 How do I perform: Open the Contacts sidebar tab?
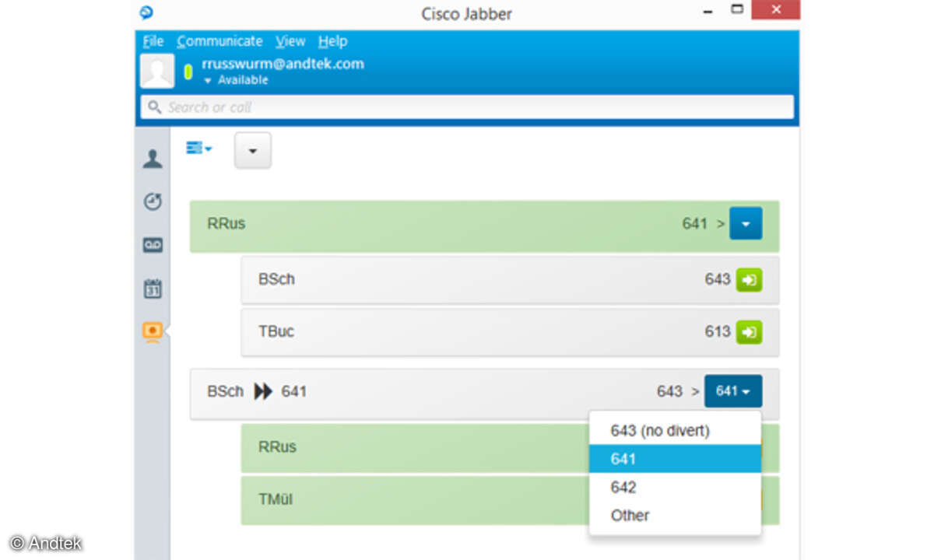tap(153, 159)
